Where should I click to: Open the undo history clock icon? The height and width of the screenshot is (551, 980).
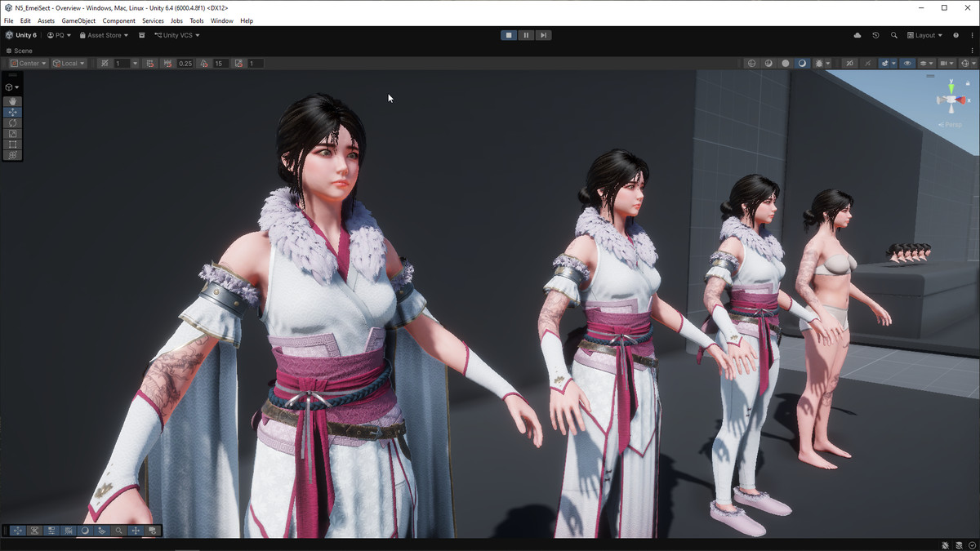pos(875,35)
